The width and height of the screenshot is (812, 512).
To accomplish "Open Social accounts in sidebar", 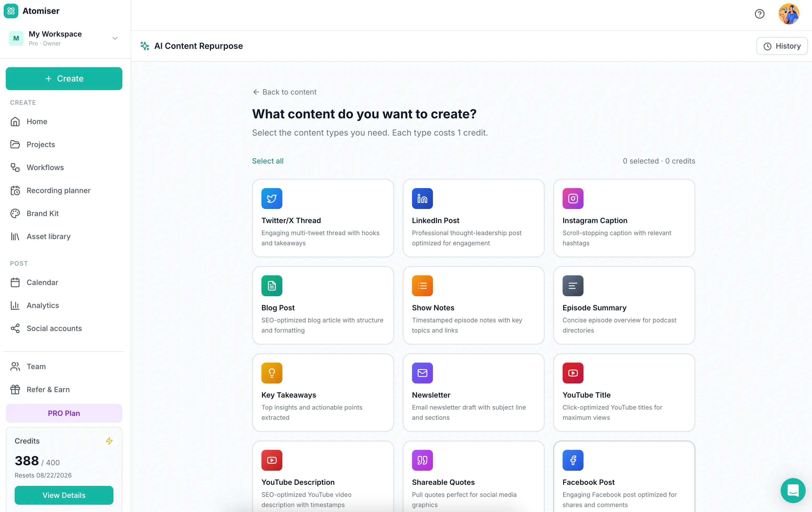I will coord(64,328).
